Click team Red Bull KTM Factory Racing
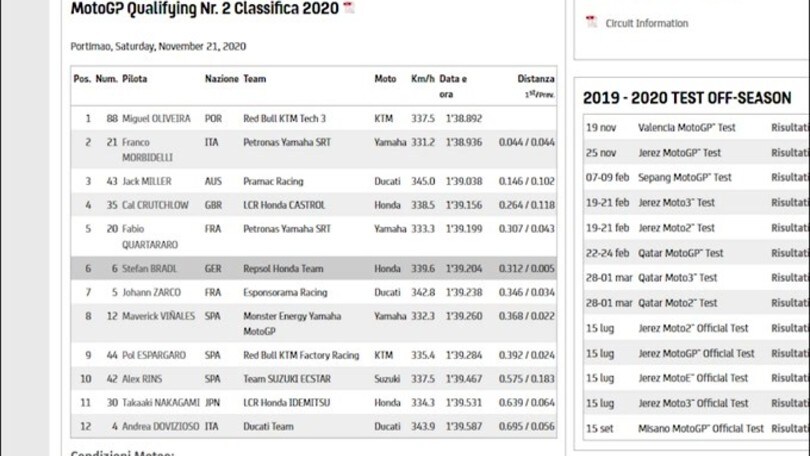This screenshot has width=810, height=456. tap(301, 355)
